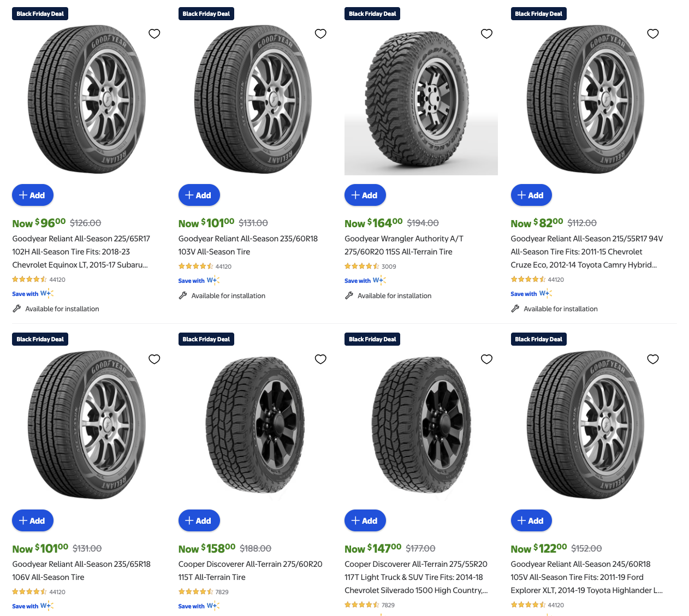Click the installation wrench icon under Wrangler tire
Viewport: 689px width, 616px height.
tap(349, 296)
